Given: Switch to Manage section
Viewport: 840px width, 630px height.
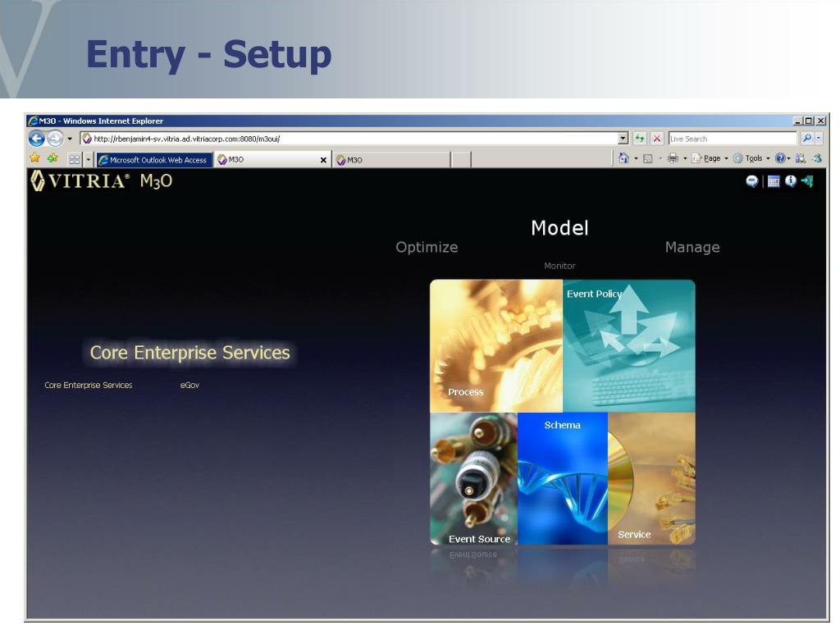Looking at the screenshot, I should (692, 248).
